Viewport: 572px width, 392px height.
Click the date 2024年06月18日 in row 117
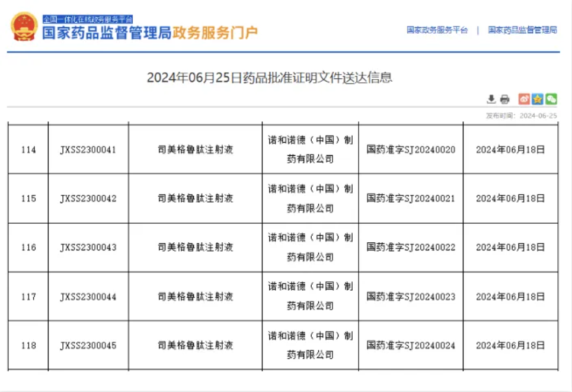coord(510,297)
